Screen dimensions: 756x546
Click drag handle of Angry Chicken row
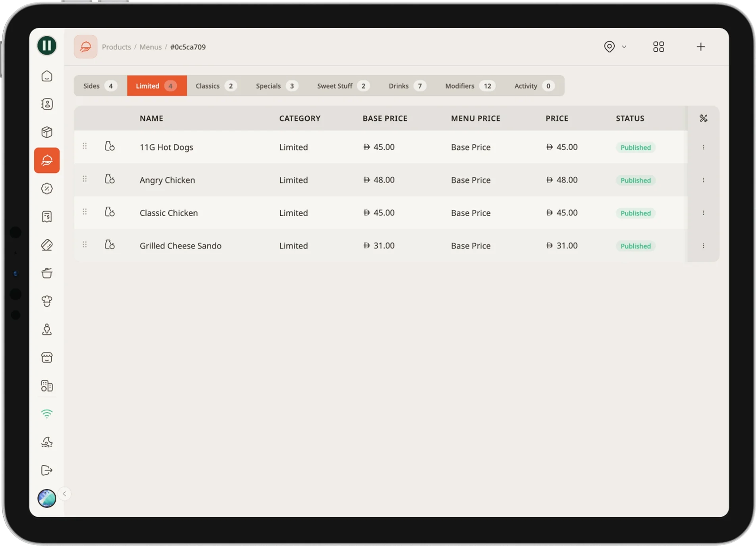(x=85, y=179)
